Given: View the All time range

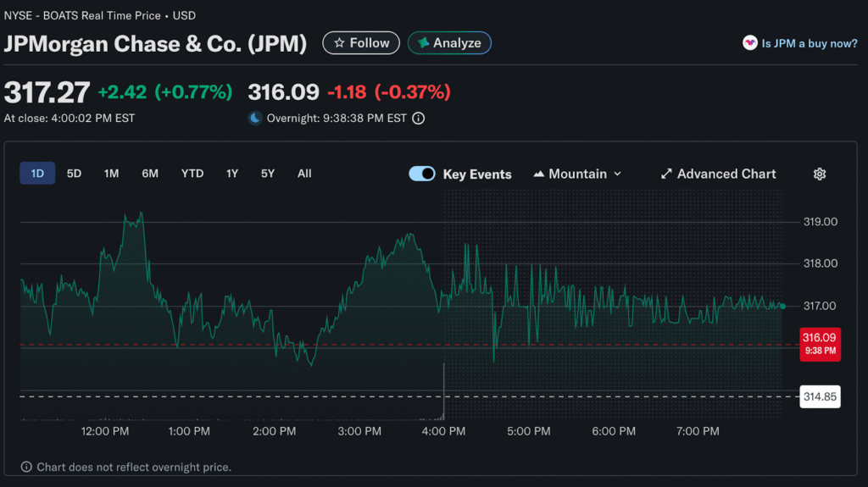Looking at the screenshot, I should click(304, 174).
